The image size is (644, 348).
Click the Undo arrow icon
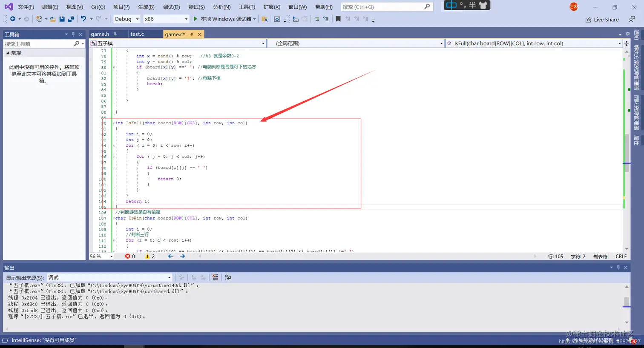click(x=83, y=19)
